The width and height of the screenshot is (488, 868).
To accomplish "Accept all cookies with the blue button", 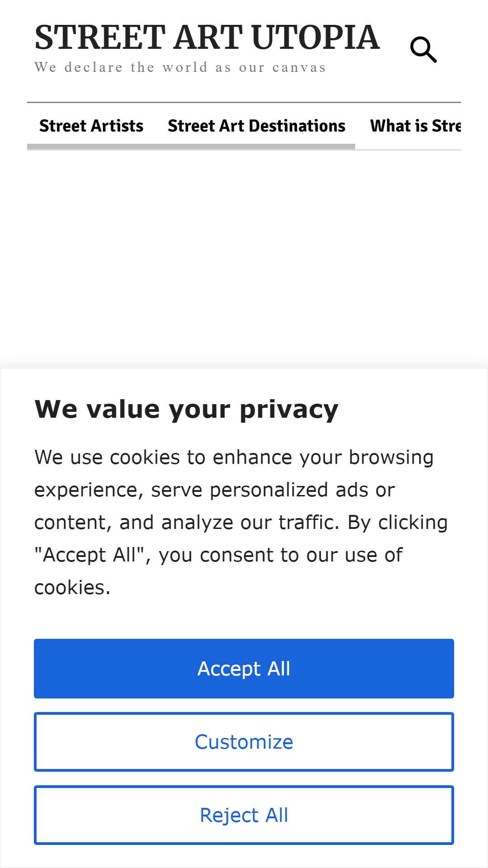I will point(244,669).
